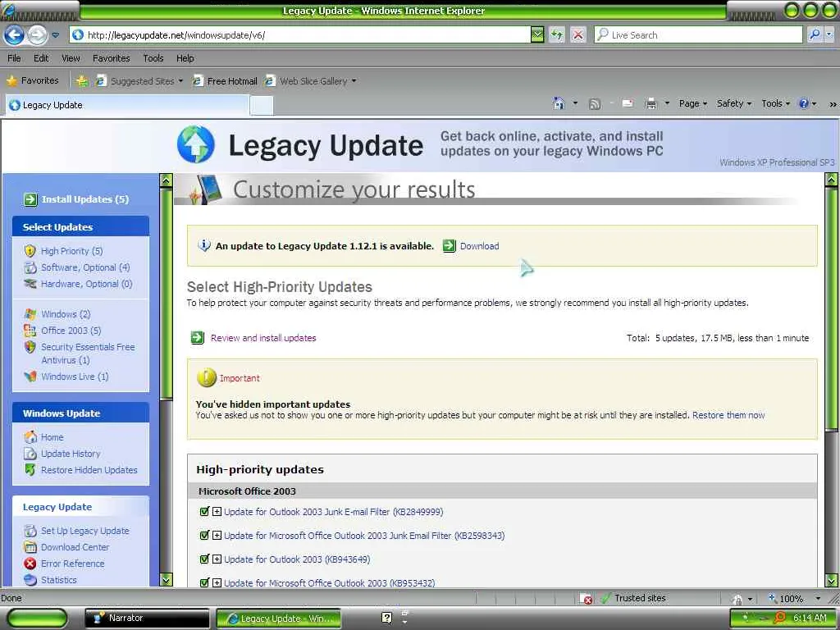Open the address bar history dropdown
840x630 pixels.
pos(537,35)
